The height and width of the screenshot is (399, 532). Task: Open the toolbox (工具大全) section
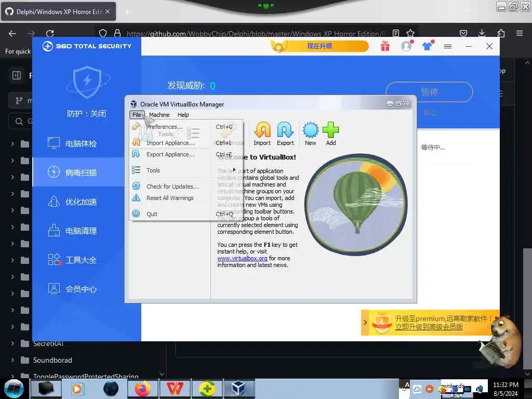(x=78, y=260)
